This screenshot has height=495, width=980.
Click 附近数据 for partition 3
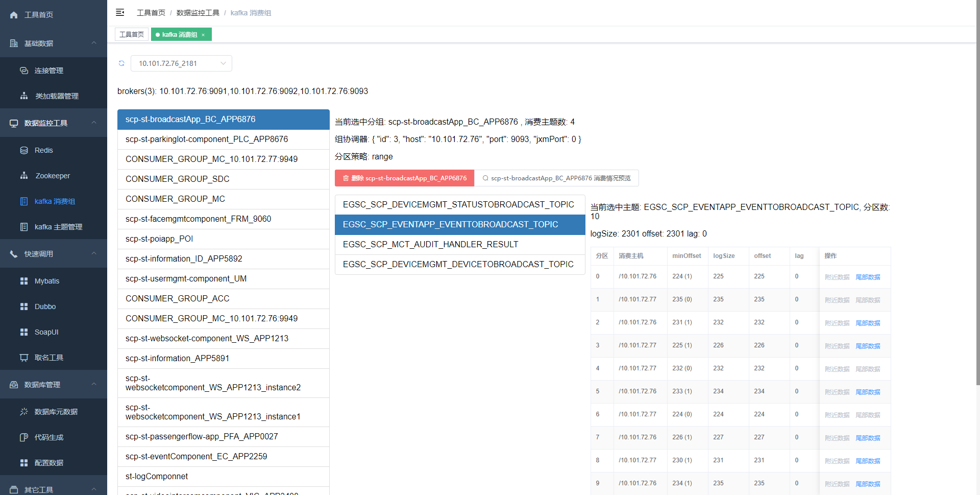pyautogui.click(x=837, y=346)
